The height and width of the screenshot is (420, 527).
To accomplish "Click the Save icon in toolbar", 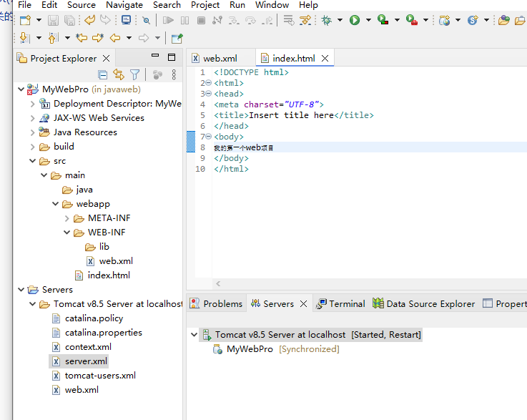I will point(53,20).
